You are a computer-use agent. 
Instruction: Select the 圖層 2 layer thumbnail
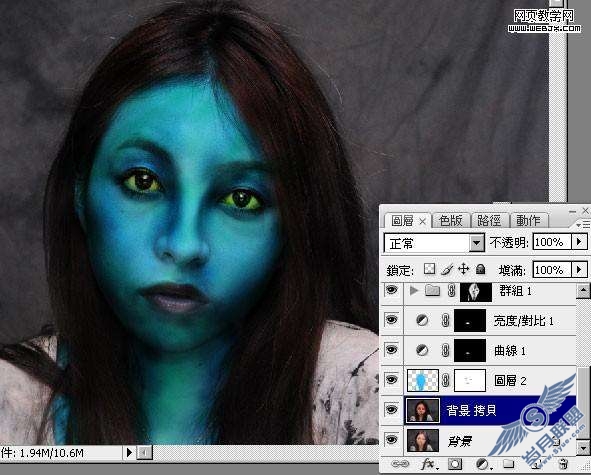(423, 380)
